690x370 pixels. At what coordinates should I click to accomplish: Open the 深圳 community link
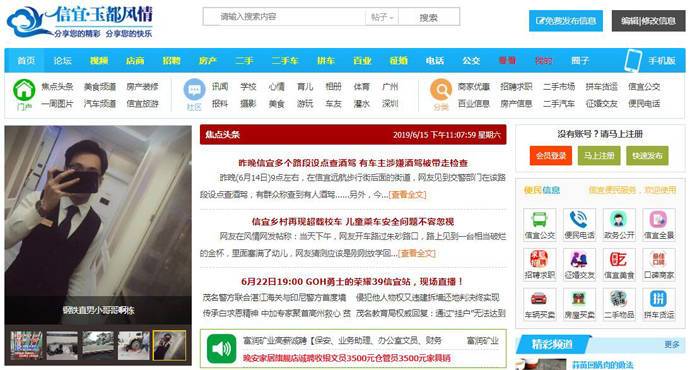coord(390,104)
